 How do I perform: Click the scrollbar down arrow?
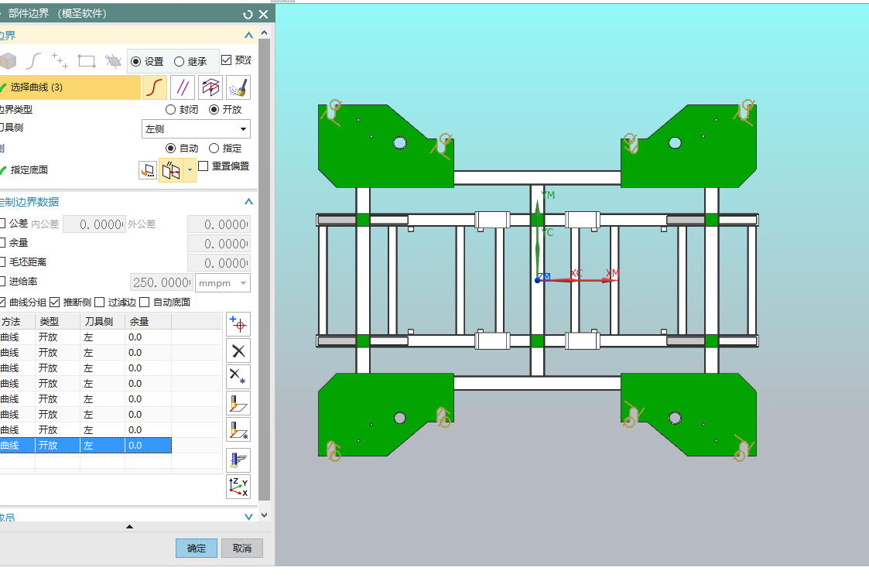pos(265,514)
